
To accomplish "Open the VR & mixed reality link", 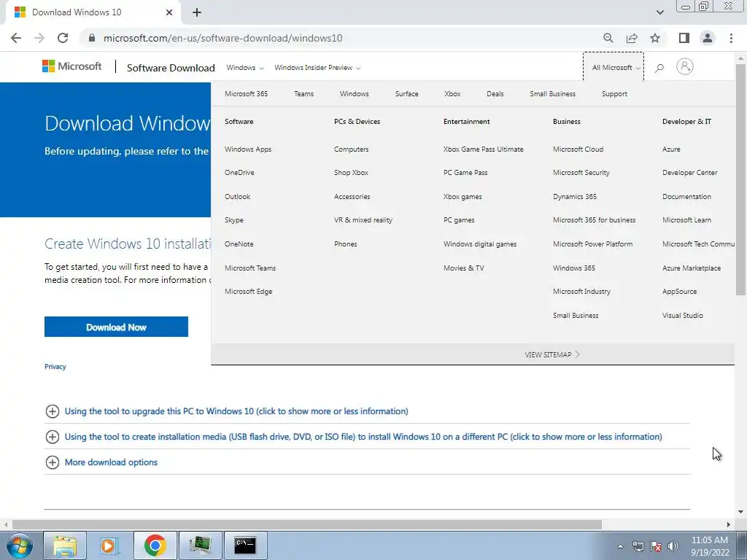I will (363, 220).
